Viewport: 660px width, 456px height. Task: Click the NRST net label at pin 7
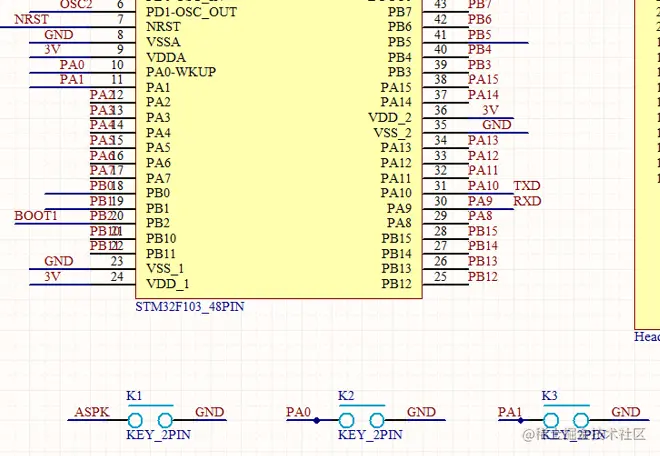32,19
